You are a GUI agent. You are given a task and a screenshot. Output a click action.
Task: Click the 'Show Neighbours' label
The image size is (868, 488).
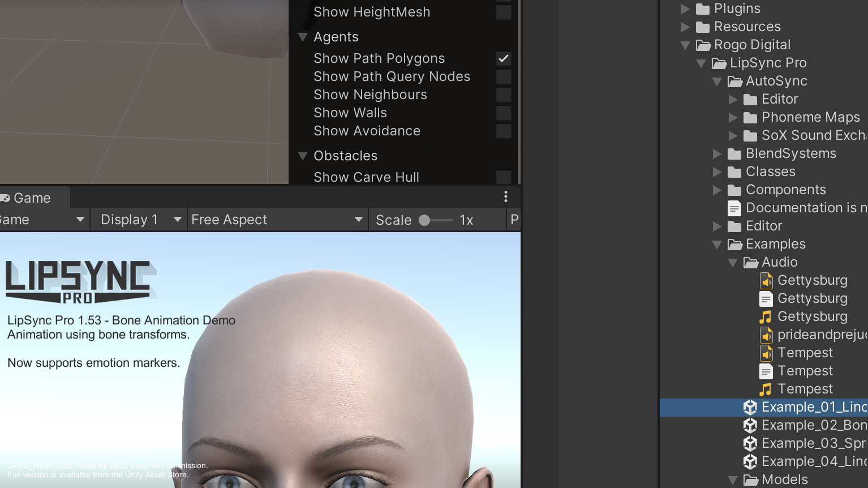(370, 95)
